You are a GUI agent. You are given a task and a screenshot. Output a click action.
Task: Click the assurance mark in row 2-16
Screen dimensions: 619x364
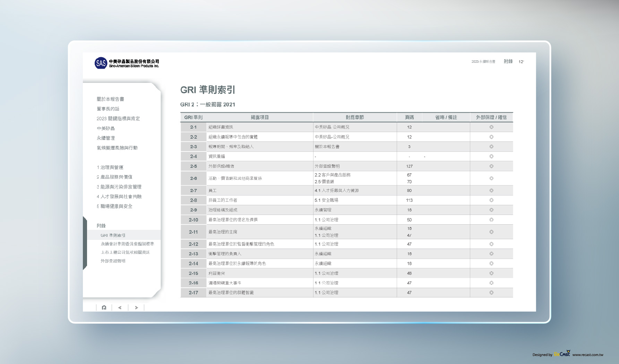491,283
